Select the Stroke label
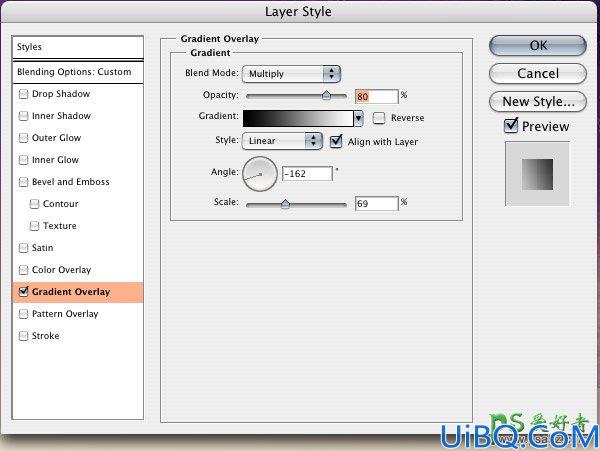 tap(46, 336)
